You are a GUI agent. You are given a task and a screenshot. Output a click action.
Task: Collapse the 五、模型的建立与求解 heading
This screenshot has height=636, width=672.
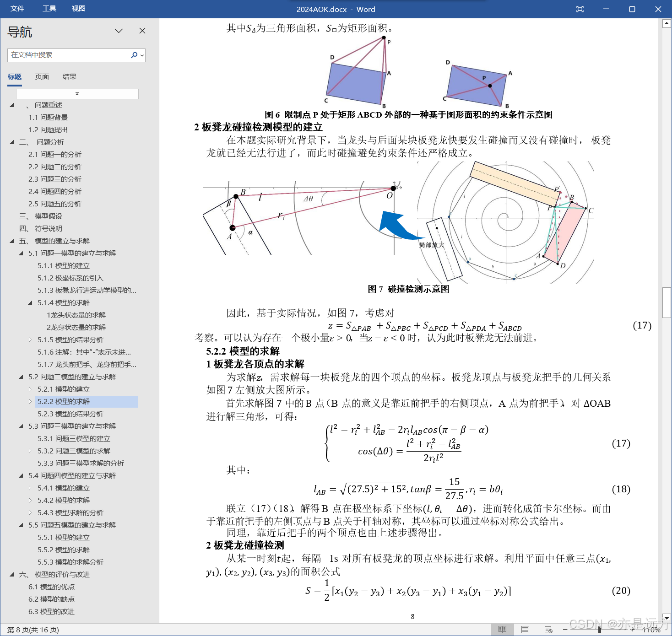click(12, 241)
